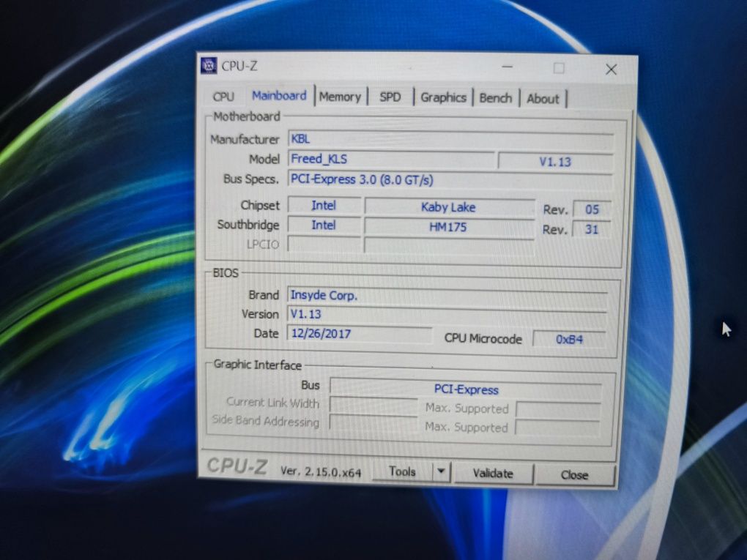This screenshot has width=747, height=560.
Task: Click the CPU-Z app icon in title bar
Action: point(209,65)
